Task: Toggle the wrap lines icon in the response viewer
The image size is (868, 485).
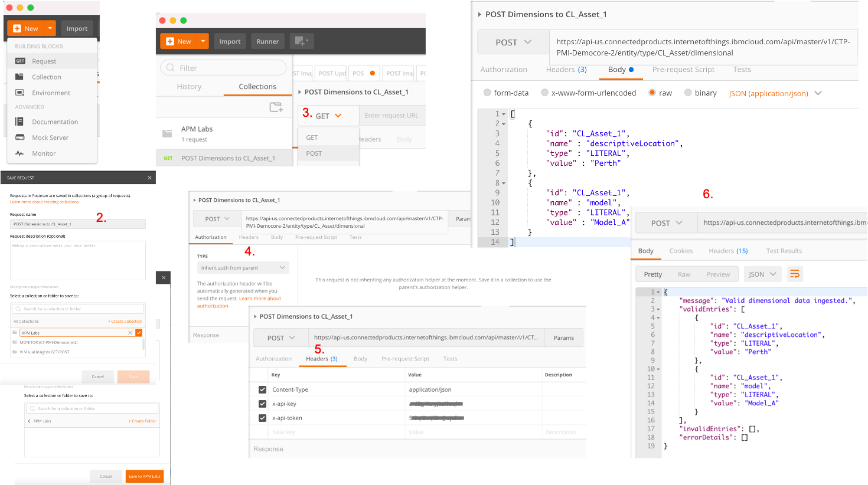Action: 795,274
